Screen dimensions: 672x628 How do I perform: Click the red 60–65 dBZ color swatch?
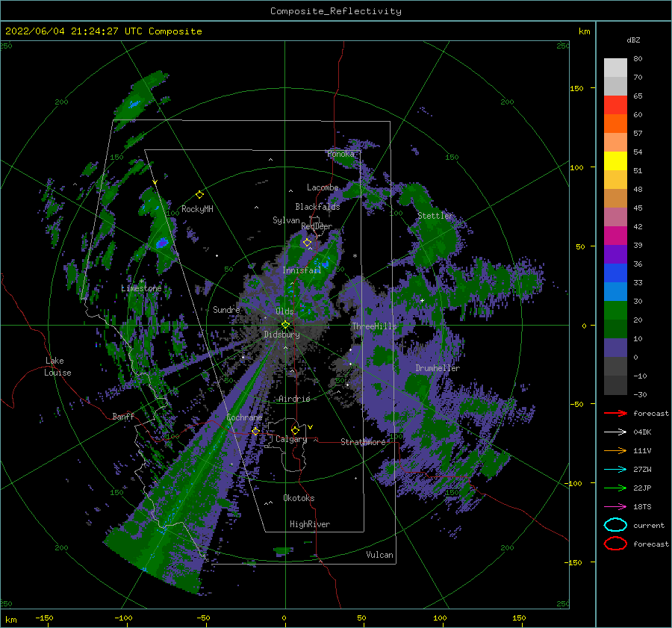tap(615, 105)
